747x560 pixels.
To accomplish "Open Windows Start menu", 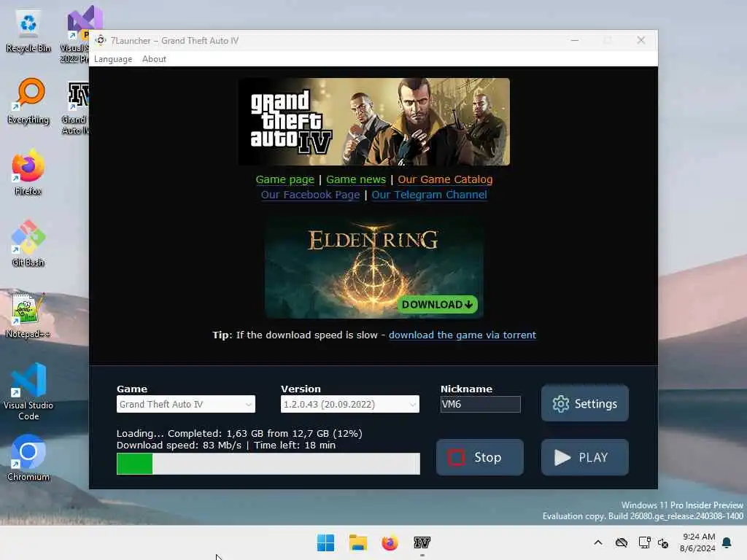I will click(326, 542).
